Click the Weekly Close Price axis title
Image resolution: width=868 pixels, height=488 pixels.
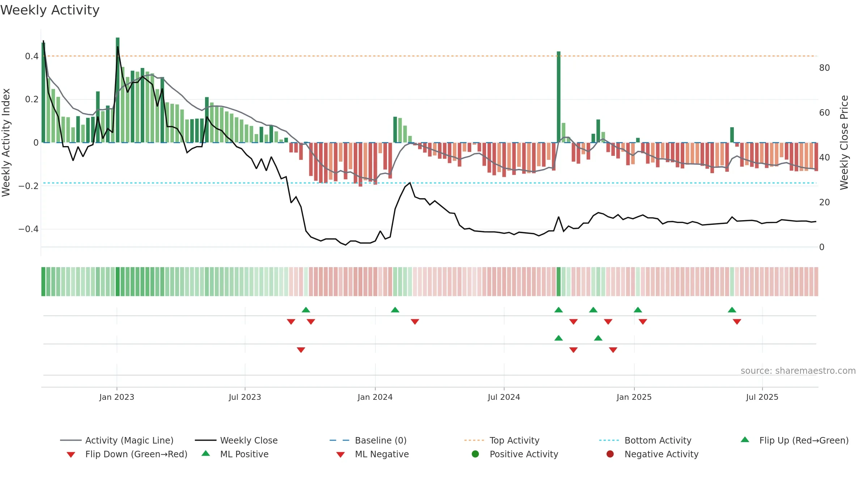844,142
